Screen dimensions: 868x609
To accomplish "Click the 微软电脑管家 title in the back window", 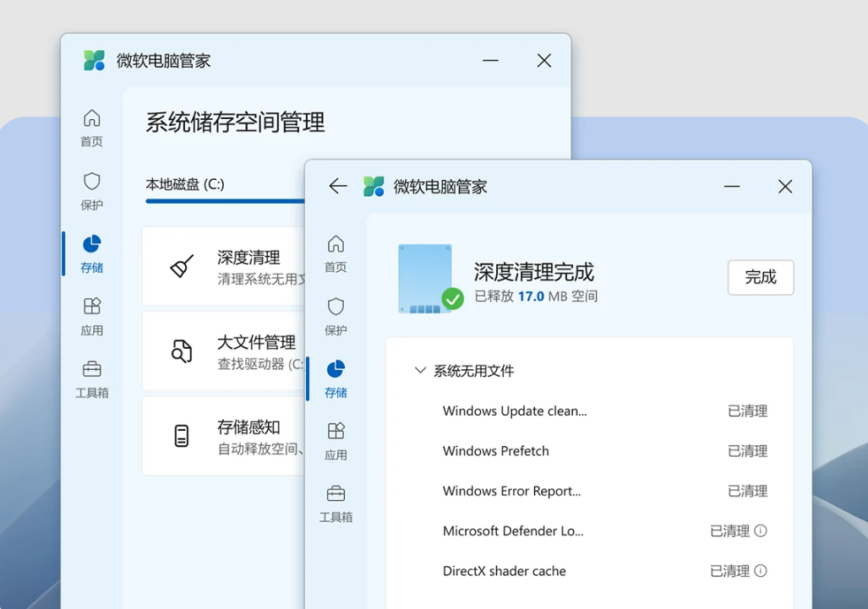I will pyautogui.click(x=163, y=61).
